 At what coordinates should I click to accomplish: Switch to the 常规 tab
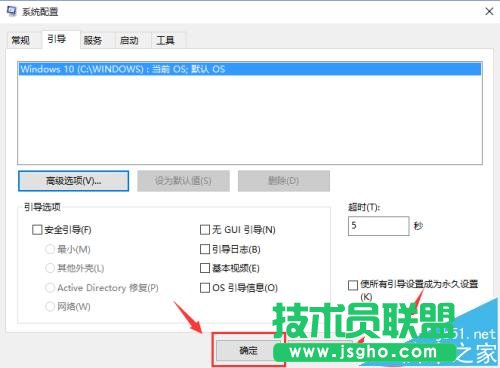click(x=21, y=40)
